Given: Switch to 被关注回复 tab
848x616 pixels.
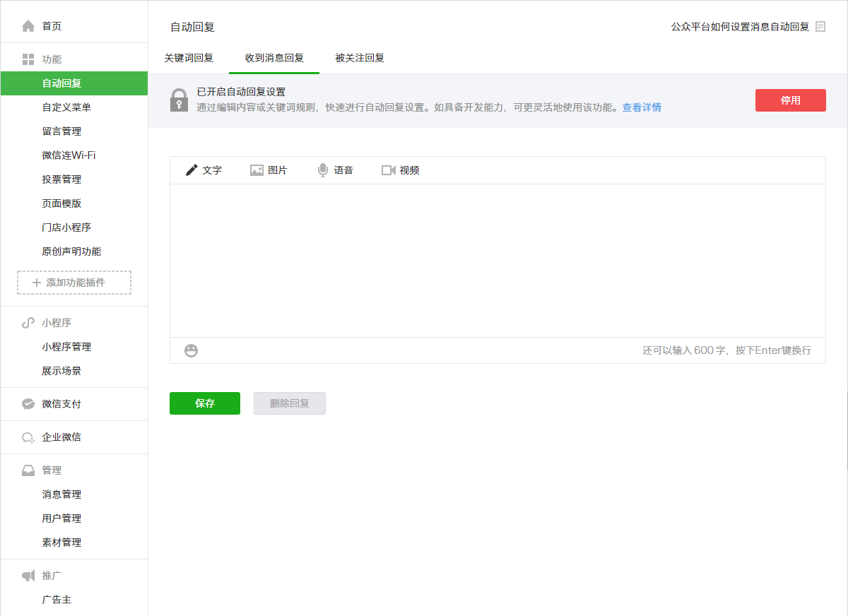Looking at the screenshot, I should pyautogui.click(x=360, y=58).
